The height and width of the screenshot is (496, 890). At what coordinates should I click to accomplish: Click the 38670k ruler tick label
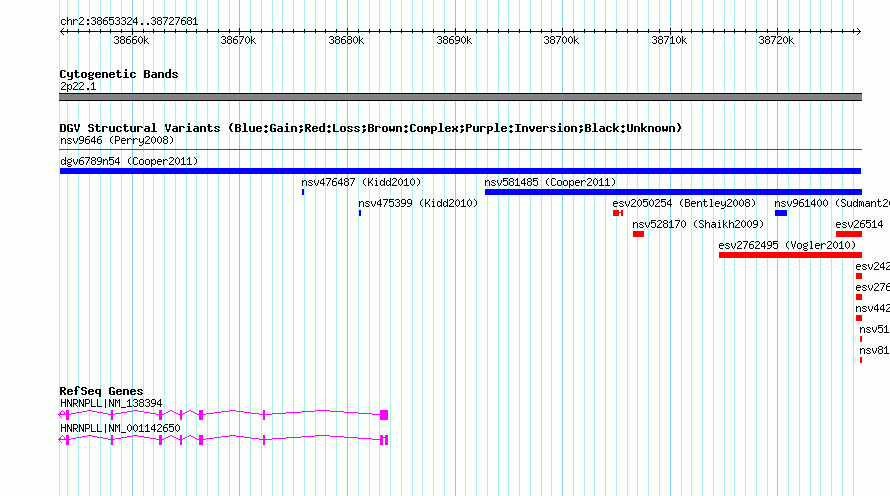(238, 40)
